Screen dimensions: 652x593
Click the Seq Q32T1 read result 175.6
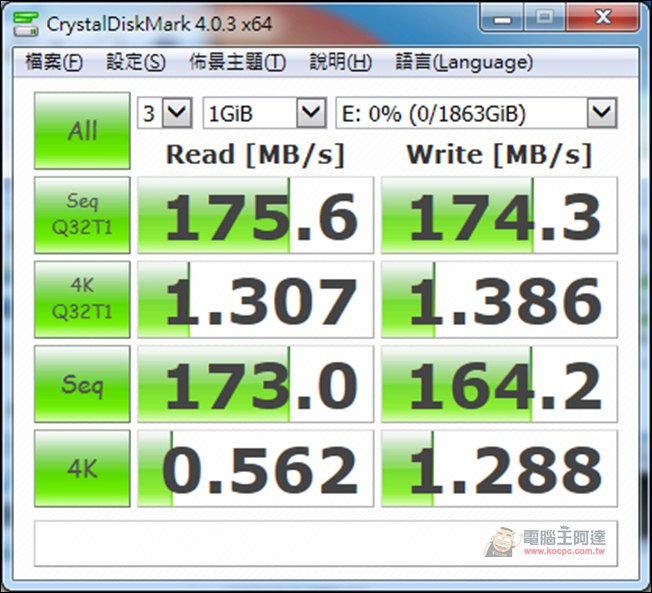pos(255,216)
